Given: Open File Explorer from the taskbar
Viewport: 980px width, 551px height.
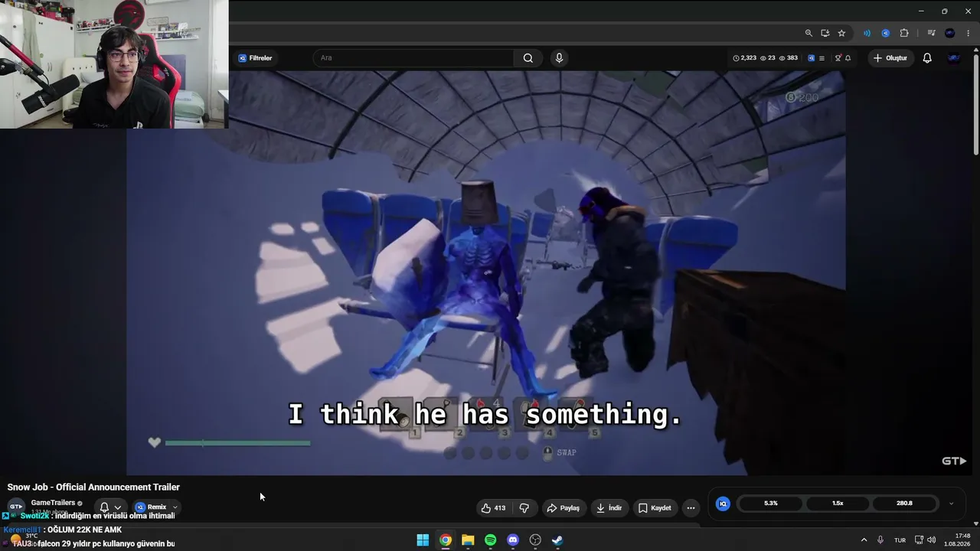Looking at the screenshot, I should coord(468,540).
